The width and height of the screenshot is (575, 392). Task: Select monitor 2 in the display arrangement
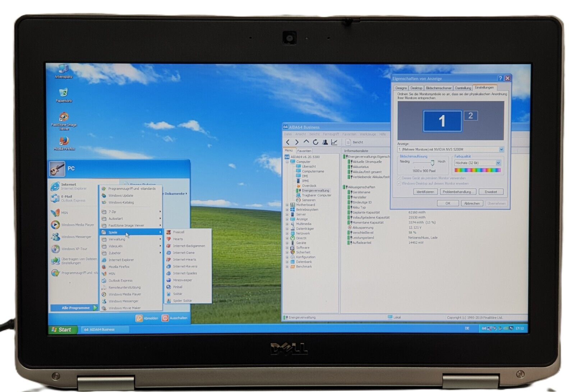(x=470, y=116)
